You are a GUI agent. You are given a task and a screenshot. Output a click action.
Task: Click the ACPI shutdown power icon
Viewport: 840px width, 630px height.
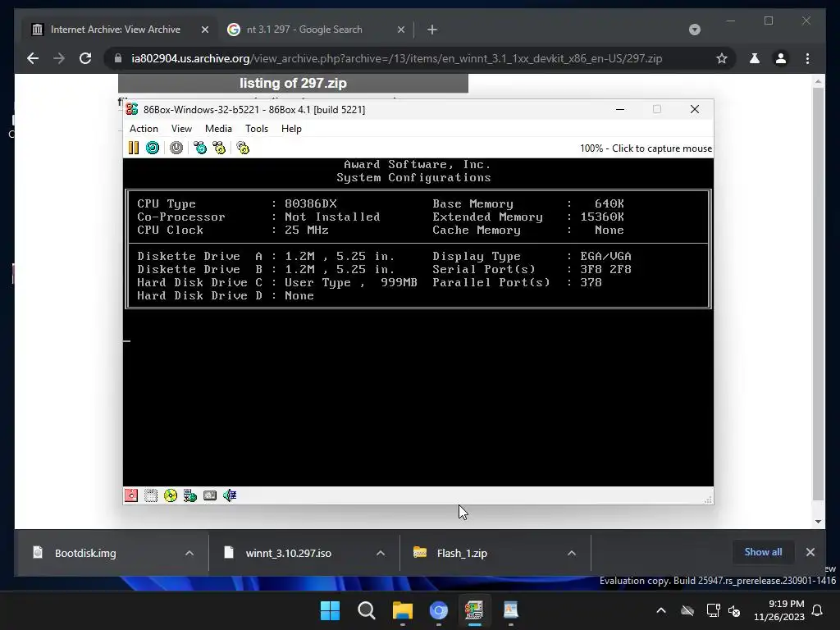[176, 148]
